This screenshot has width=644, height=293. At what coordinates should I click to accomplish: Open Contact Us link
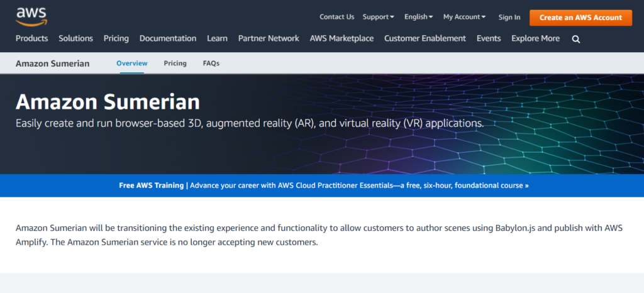(x=337, y=17)
